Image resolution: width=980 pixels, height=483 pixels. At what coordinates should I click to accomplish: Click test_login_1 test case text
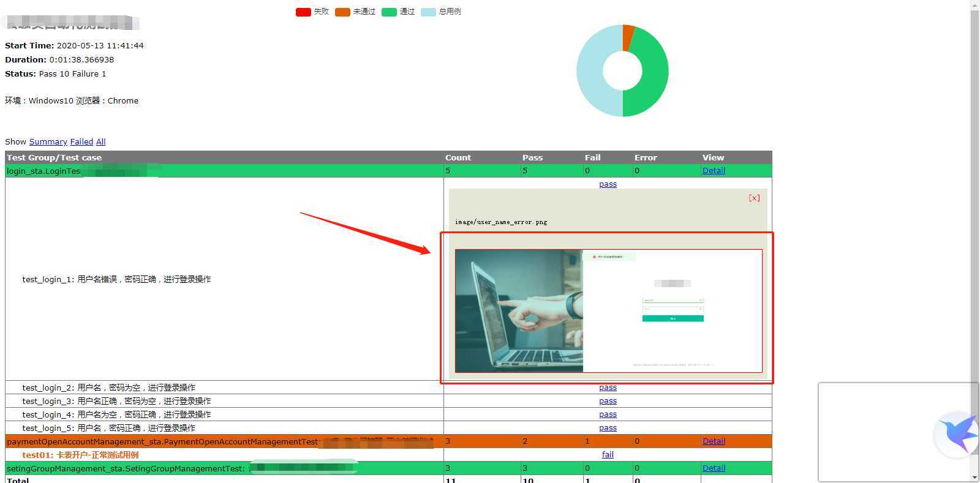tap(116, 279)
